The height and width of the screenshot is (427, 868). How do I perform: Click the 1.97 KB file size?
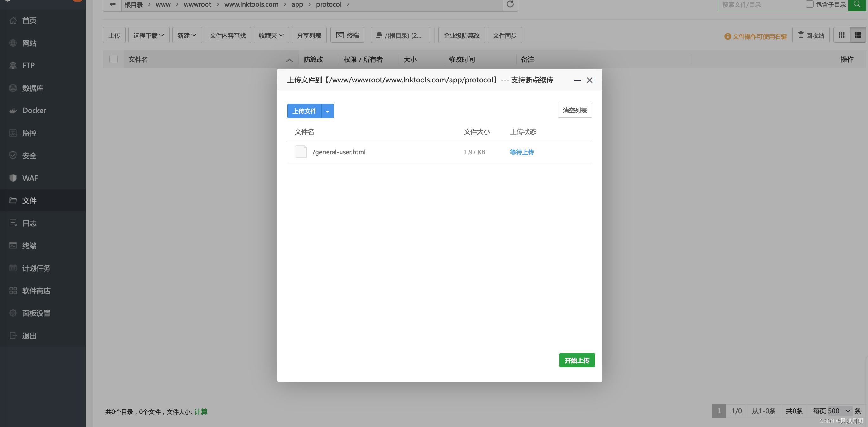475,152
